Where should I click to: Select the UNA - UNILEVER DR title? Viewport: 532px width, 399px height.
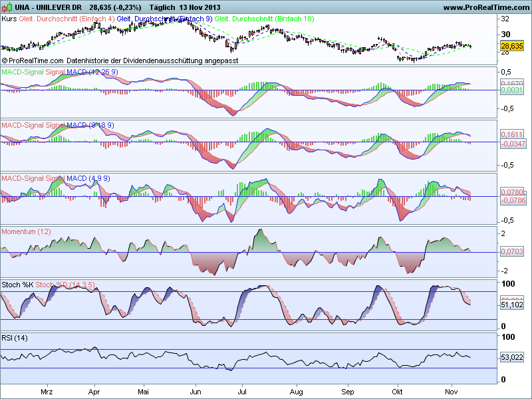pos(48,7)
